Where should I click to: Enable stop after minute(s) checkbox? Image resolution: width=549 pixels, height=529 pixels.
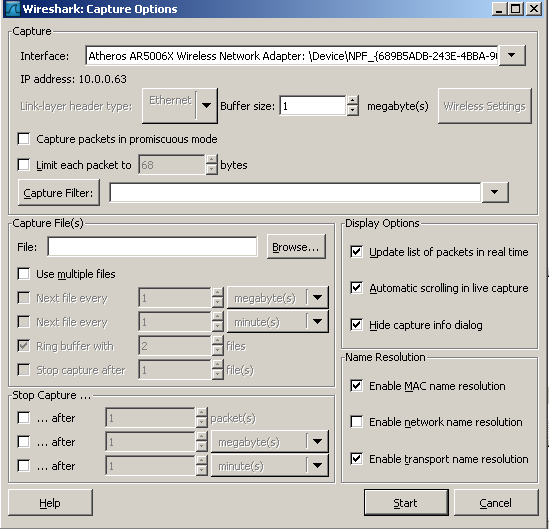pyautogui.click(x=23, y=466)
